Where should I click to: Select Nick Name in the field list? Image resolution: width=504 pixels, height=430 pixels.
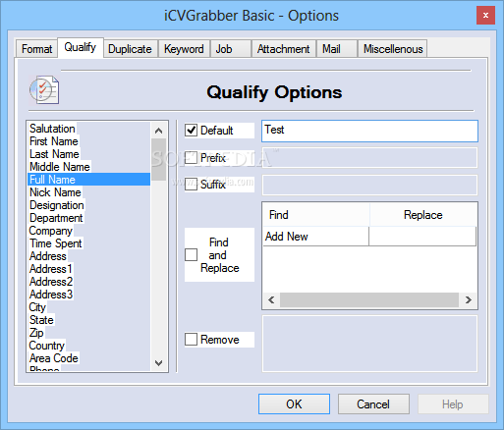(88, 192)
